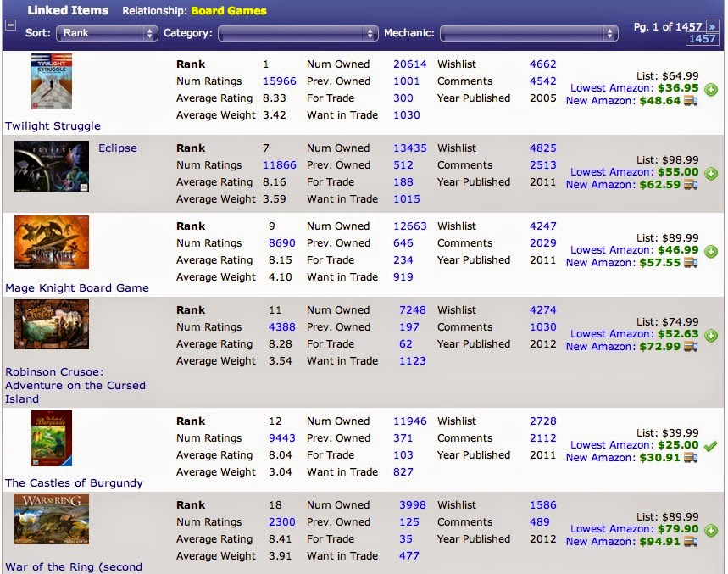Click War of the Ring Wishlist 1586
The width and height of the screenshot is (728, 574).
pyautogui.click(x=542, y=505)
